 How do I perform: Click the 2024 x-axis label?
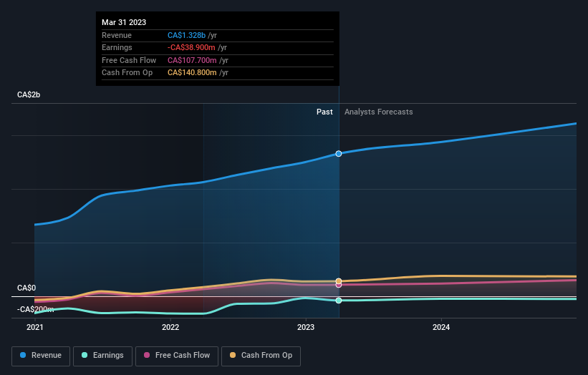pos(441,327)
